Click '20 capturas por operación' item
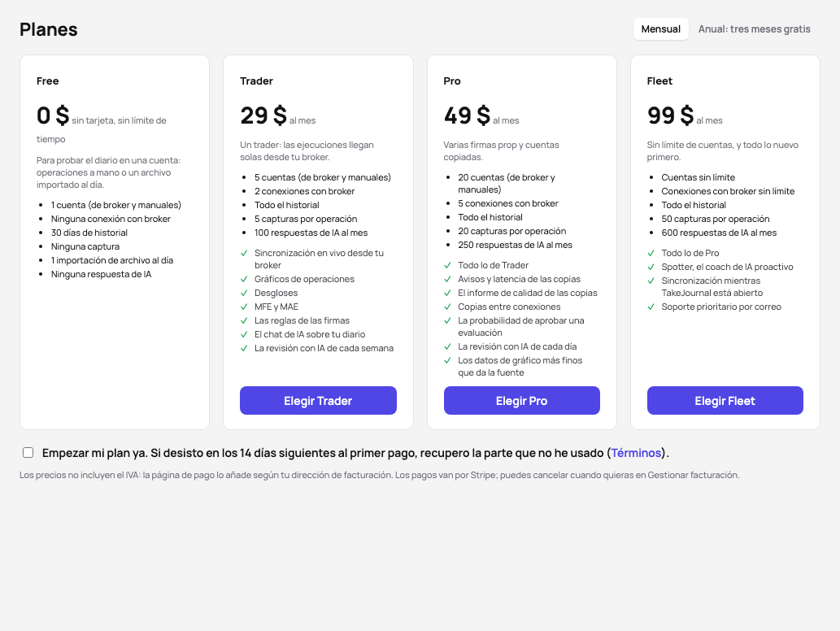Viewport: 840px width, 631px height. click(x=512, y=232)
